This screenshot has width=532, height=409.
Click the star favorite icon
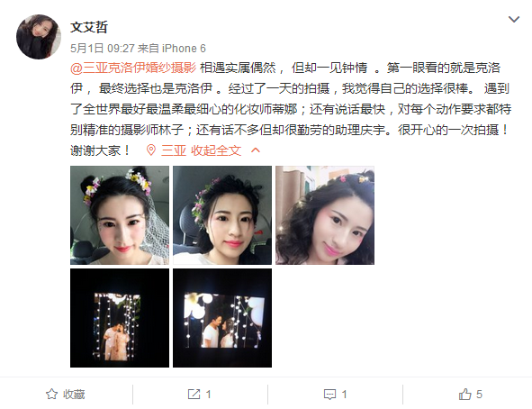(x=51, y=394)
